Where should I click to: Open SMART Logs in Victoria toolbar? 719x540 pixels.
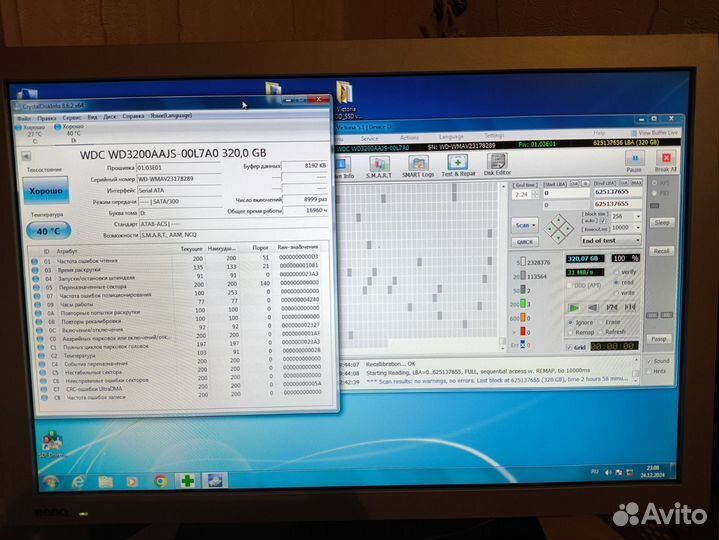click(x=418, y=164)
